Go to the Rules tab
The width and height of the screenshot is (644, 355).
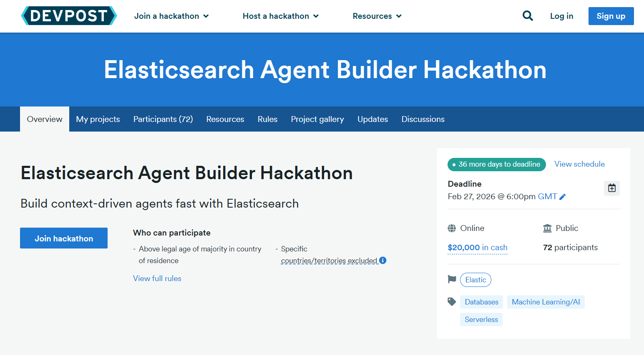(267, 119)
